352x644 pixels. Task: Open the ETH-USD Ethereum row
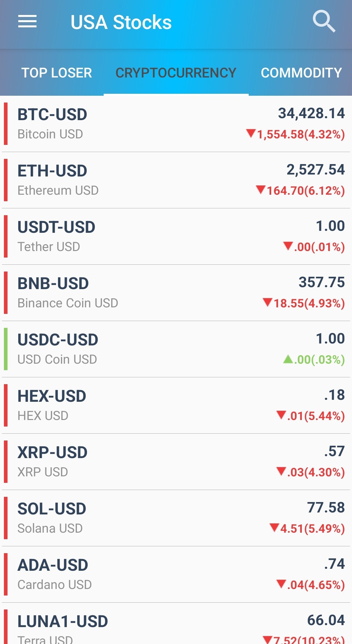176,180
